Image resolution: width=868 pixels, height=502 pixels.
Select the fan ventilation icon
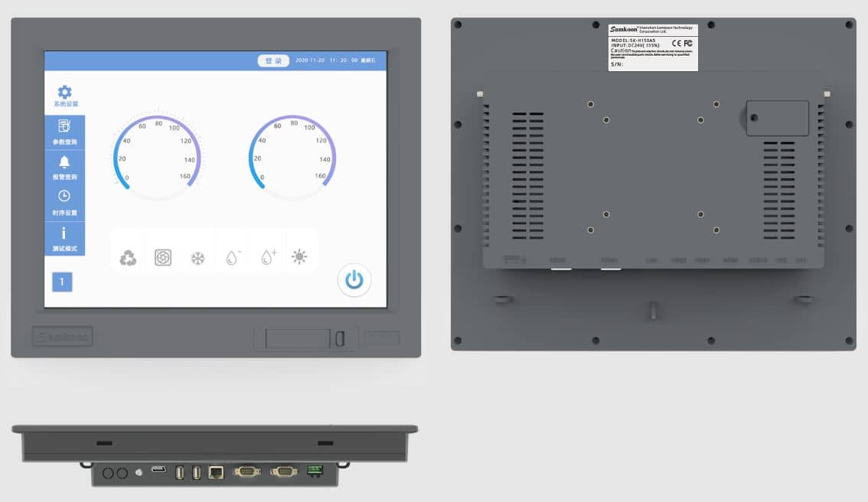[x=163, y=258]
